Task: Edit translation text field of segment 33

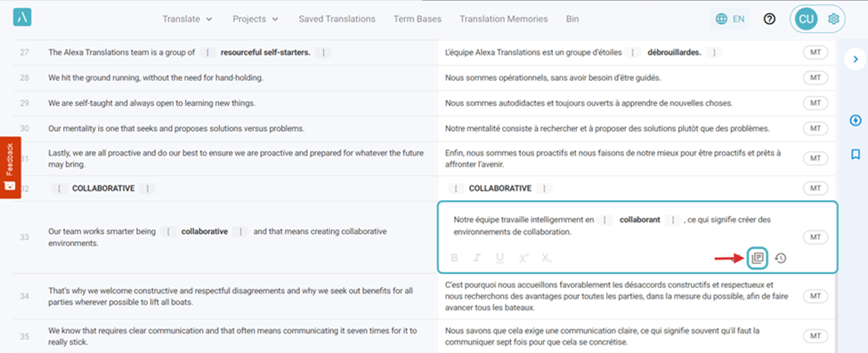Action: tap(619, 227)
